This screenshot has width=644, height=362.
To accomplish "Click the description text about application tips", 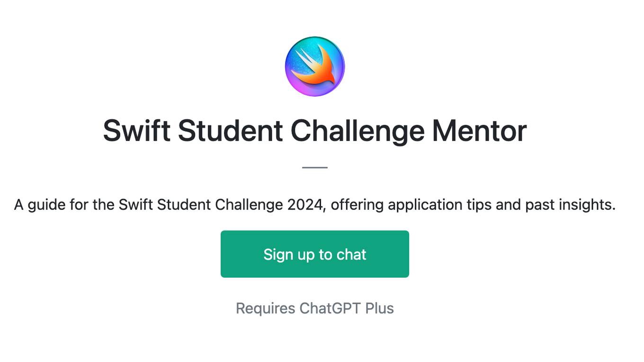I will pos(315,205).
